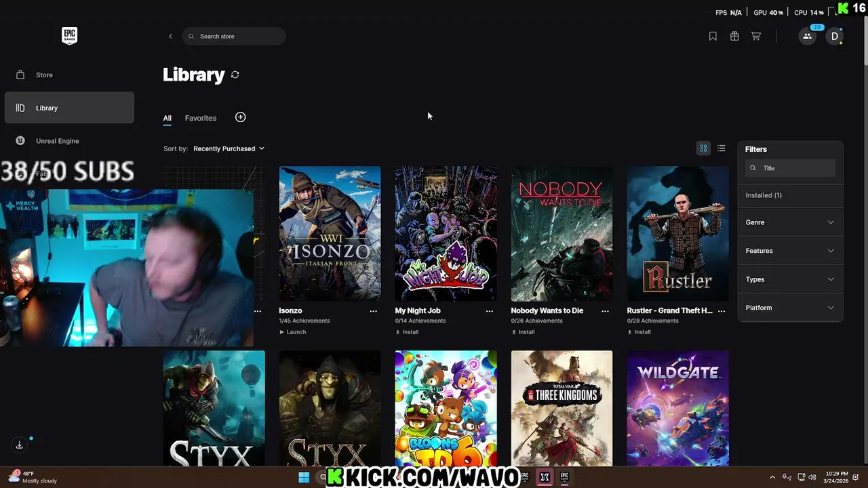Click the Search store field
The width and height of the screenshot is (868, 488).
234,36
